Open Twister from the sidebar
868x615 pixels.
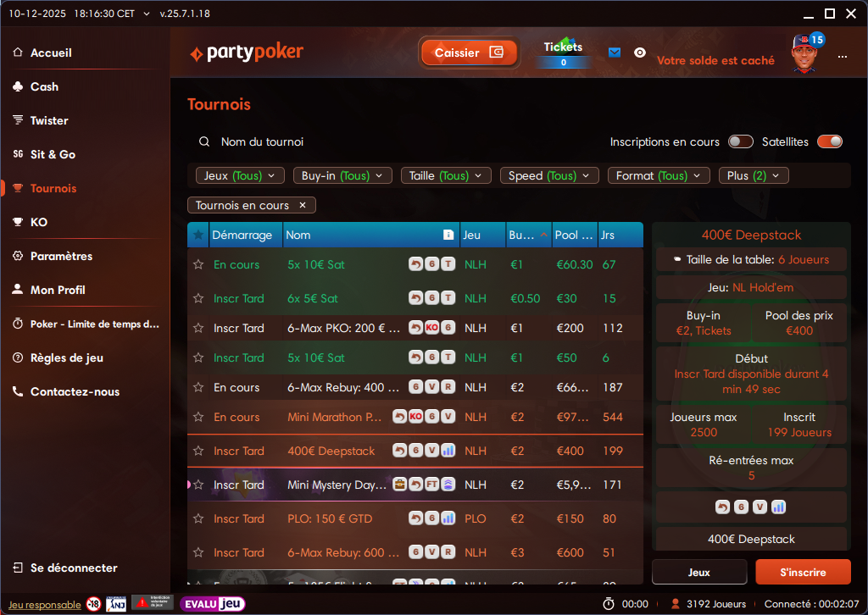tap(49, 120)
